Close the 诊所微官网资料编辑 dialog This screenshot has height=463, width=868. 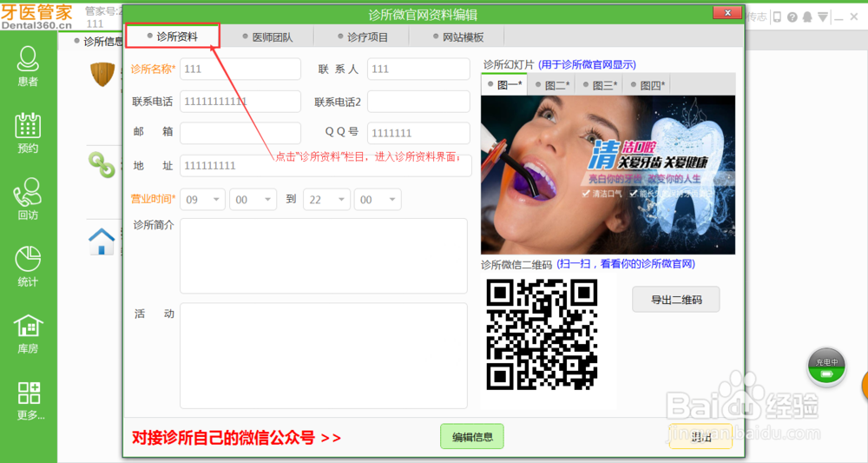point(727,13)
